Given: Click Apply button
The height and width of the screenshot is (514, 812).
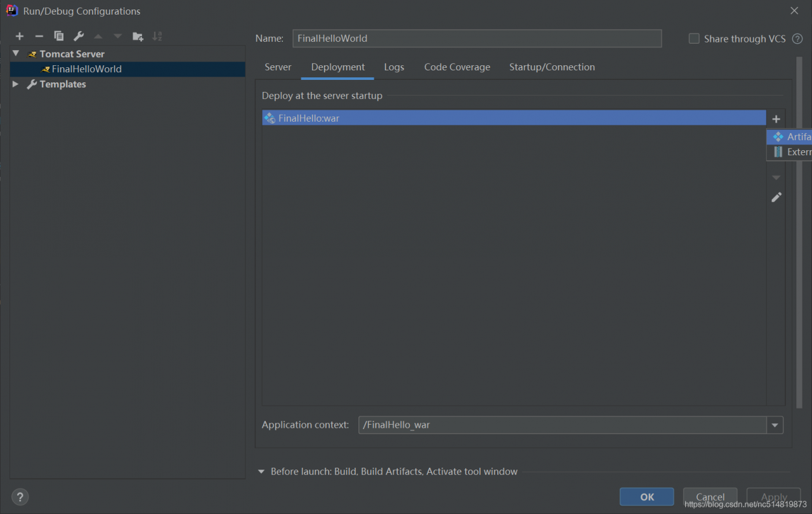Looking at the screenshot, I should pos(773,497).
